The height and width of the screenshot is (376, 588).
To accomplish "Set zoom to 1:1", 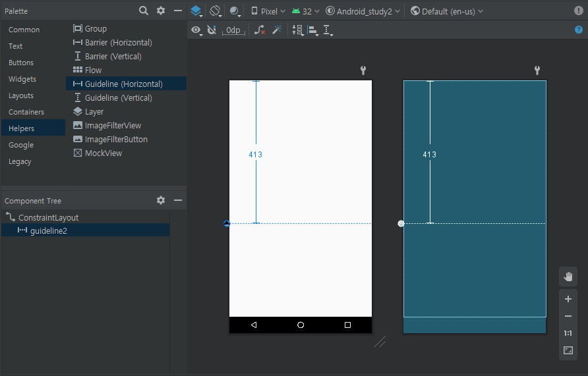I will (x=568, y=333).
